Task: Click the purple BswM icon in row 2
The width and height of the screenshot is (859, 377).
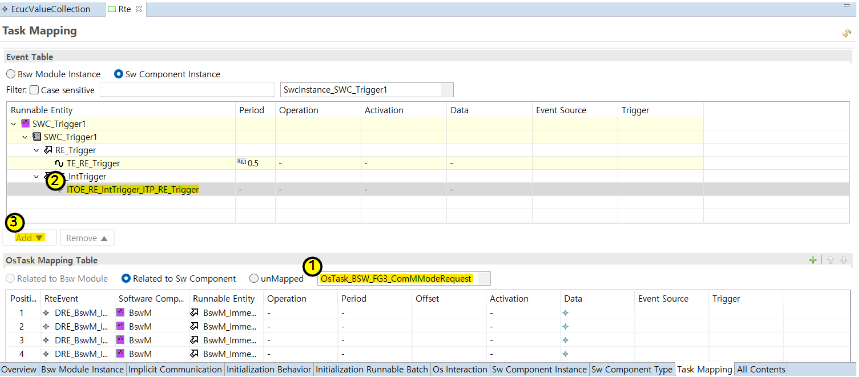Action: [x=121, y=327]
